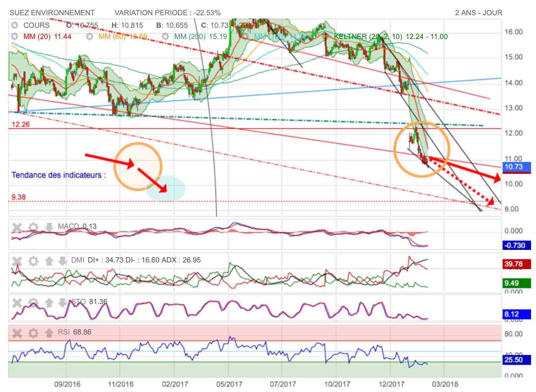Image resolution: width=536 pixels, height=392 pixels.
Task: Click the B: 10.655 low value
Action: point(172,25)
